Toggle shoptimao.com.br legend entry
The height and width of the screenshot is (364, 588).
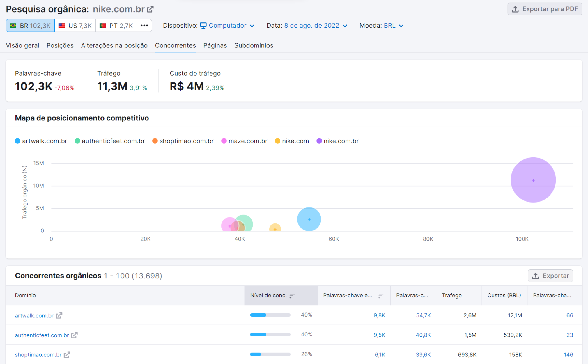pos(183,141)
